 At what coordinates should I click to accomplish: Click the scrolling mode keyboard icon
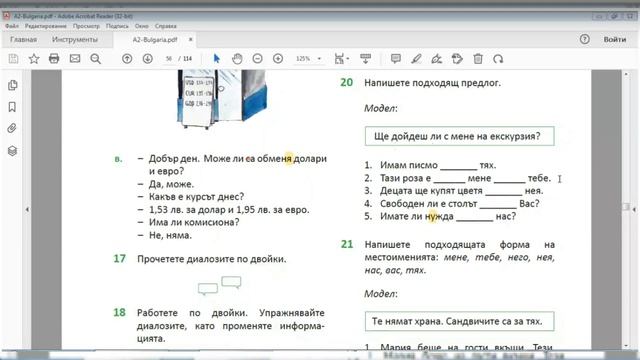(365, 59)
